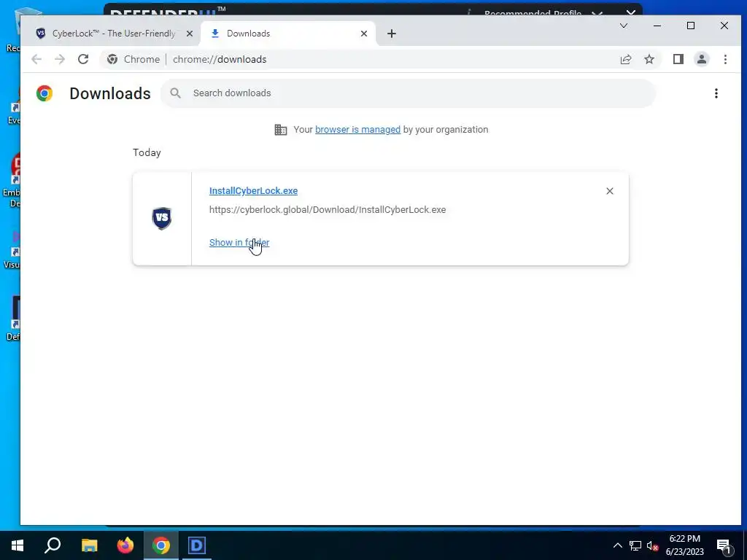Click the VS shield file icon

[x=162, y=218]
